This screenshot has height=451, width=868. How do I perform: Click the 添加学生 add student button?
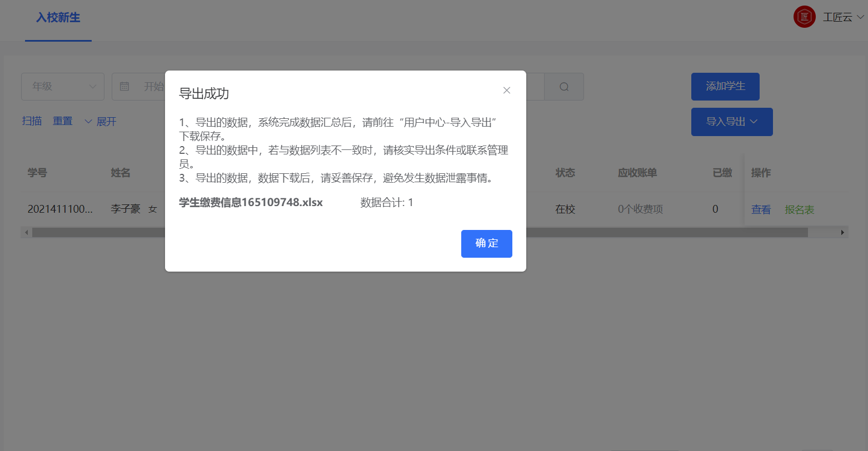pos(725,87)
